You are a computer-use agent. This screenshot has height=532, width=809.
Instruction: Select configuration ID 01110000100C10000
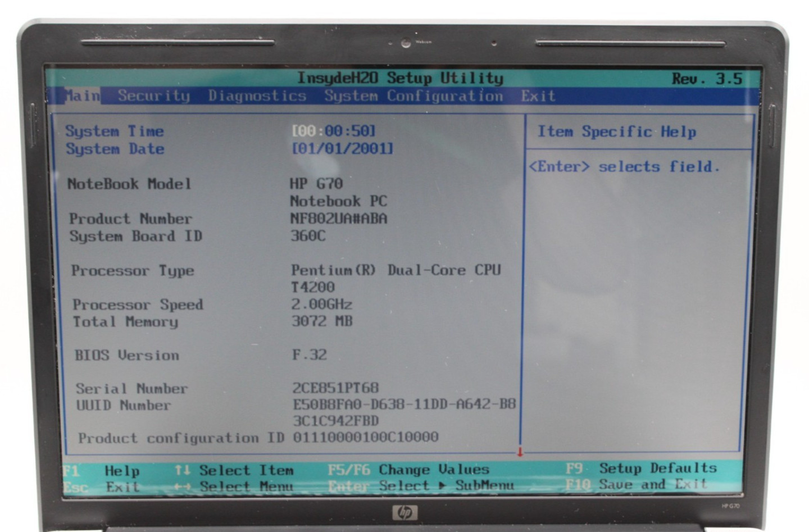(x=366, y=437)
